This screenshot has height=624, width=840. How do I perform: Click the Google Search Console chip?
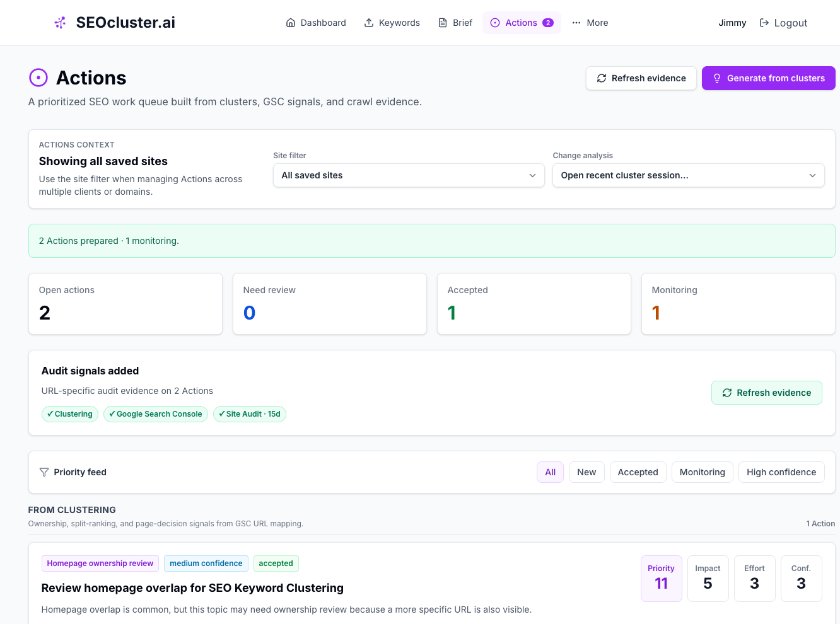[156, 414]
